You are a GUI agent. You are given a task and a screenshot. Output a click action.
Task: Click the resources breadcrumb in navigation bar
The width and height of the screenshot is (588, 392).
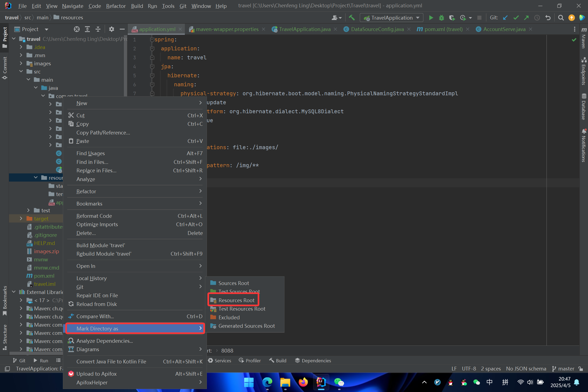tap(68, 17)
